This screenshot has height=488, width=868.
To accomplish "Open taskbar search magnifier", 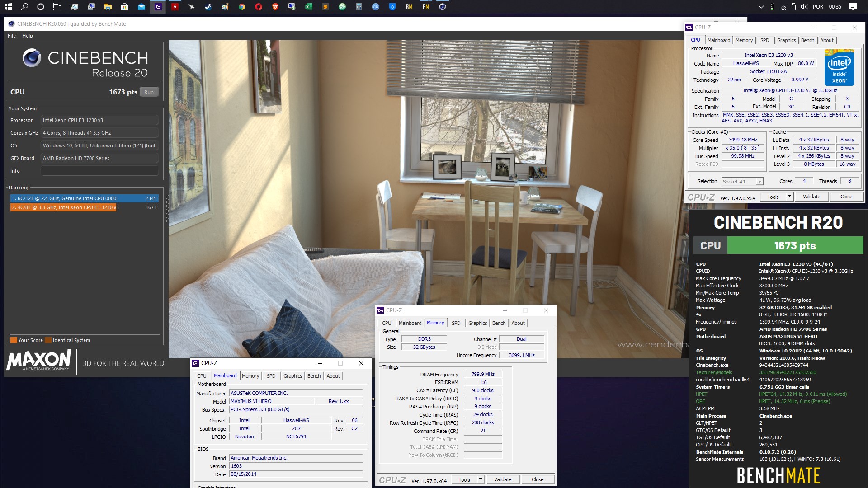I will click(x=24, y=7).
